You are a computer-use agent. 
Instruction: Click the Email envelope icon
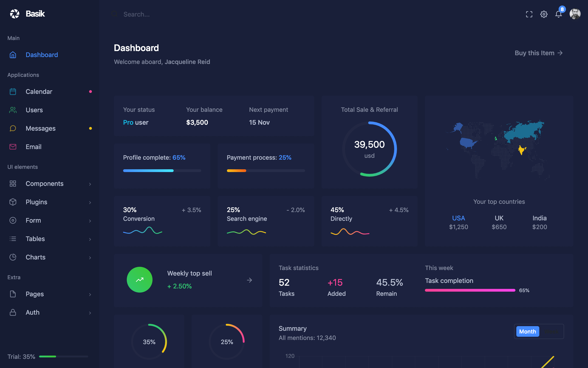13,147
